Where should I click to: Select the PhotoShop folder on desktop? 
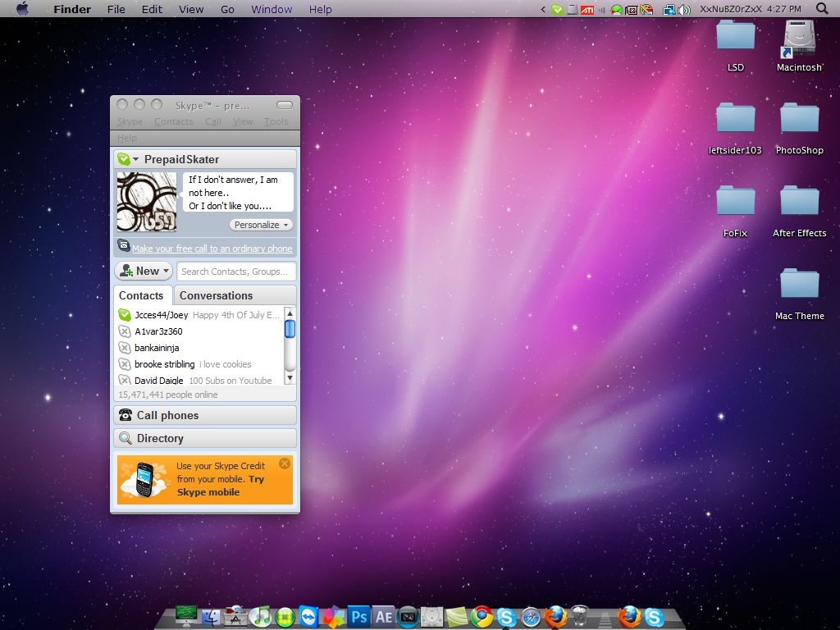click(799, 129)
